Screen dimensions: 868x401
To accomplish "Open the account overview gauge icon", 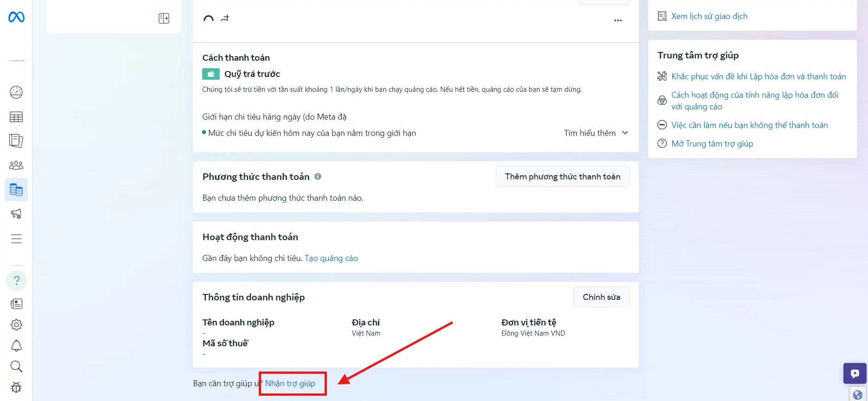I will [16, 92].
